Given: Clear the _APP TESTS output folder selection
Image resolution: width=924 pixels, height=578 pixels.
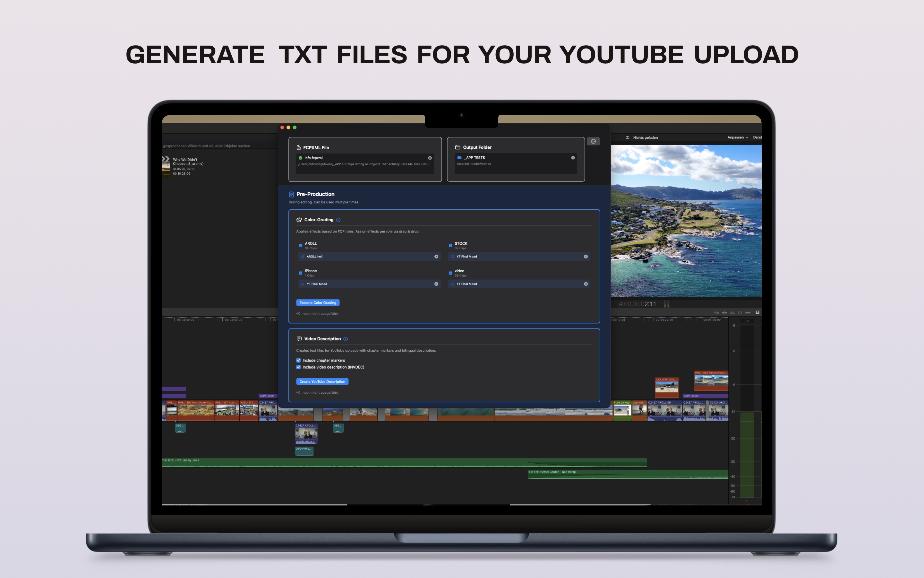Looking at the screenshot, I should pos(573,157).
